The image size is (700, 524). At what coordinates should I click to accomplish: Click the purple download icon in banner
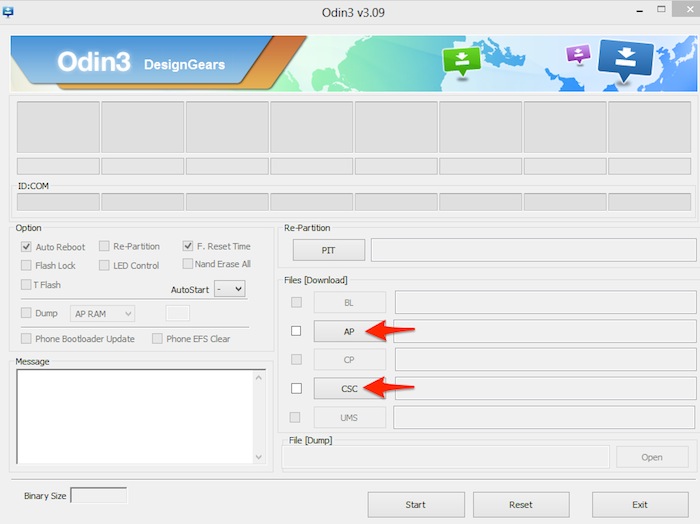tap(578, 54)
